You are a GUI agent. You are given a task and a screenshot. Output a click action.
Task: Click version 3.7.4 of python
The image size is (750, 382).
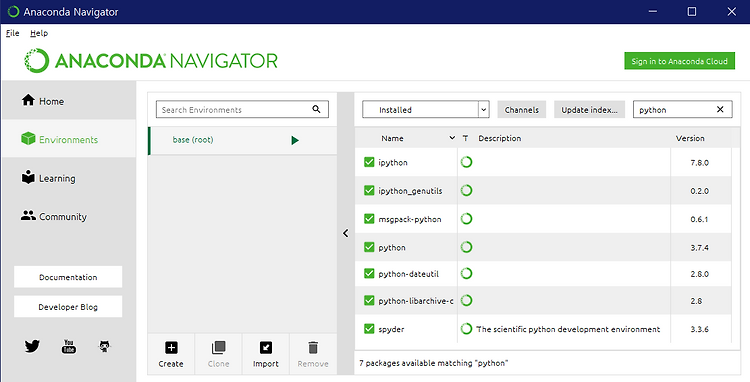tap(699, 248)
